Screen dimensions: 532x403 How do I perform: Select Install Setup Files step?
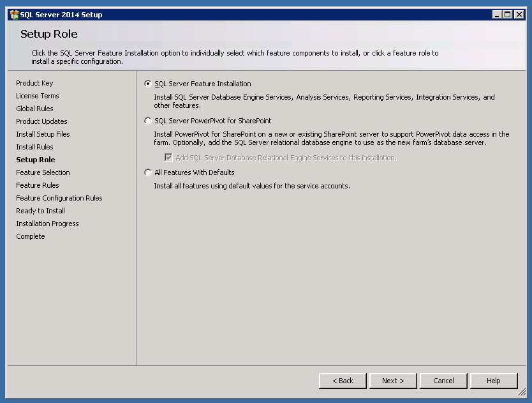click(43, 134)
